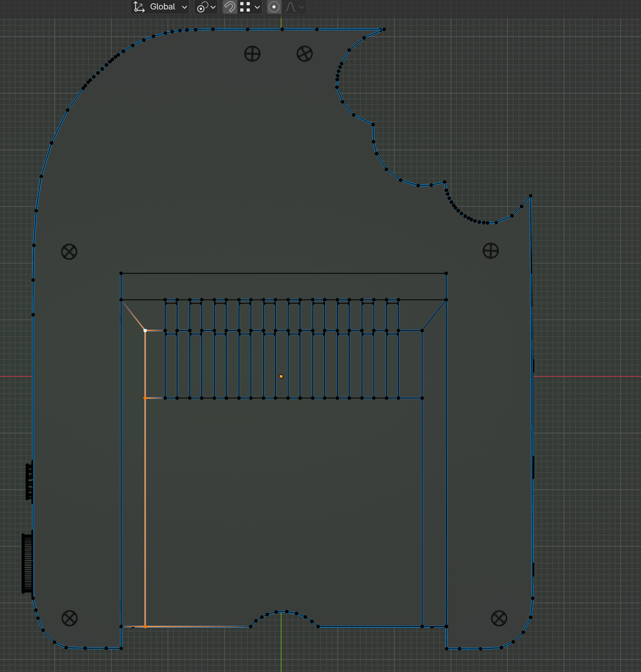Click the proportional falloff curve icon

pyautogui.click(x=289, y=7)
